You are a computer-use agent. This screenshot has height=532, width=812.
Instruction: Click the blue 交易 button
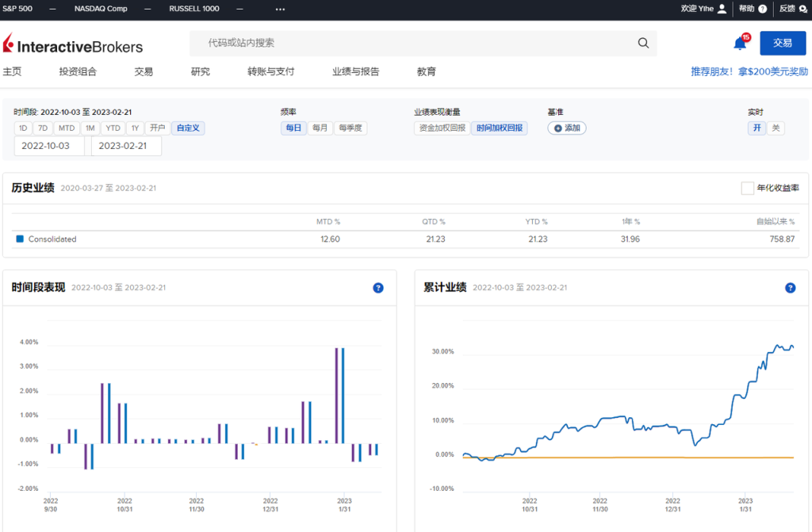click(782, 43)
